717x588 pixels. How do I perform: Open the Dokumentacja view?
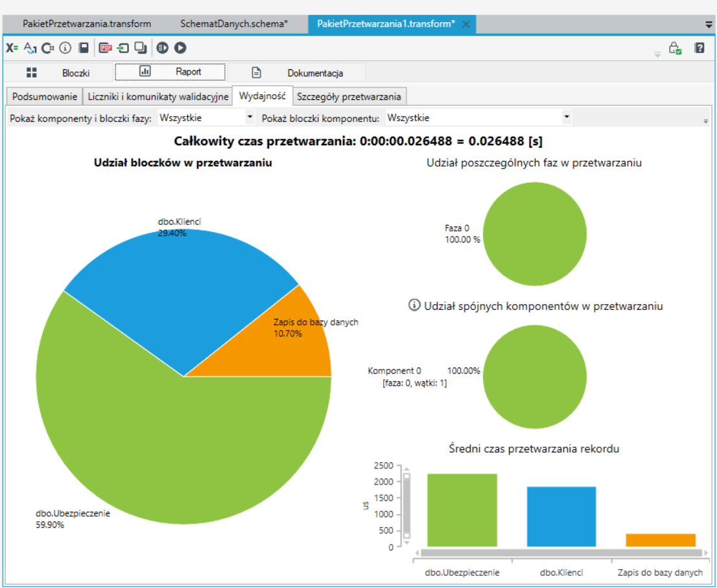point(297,73)
